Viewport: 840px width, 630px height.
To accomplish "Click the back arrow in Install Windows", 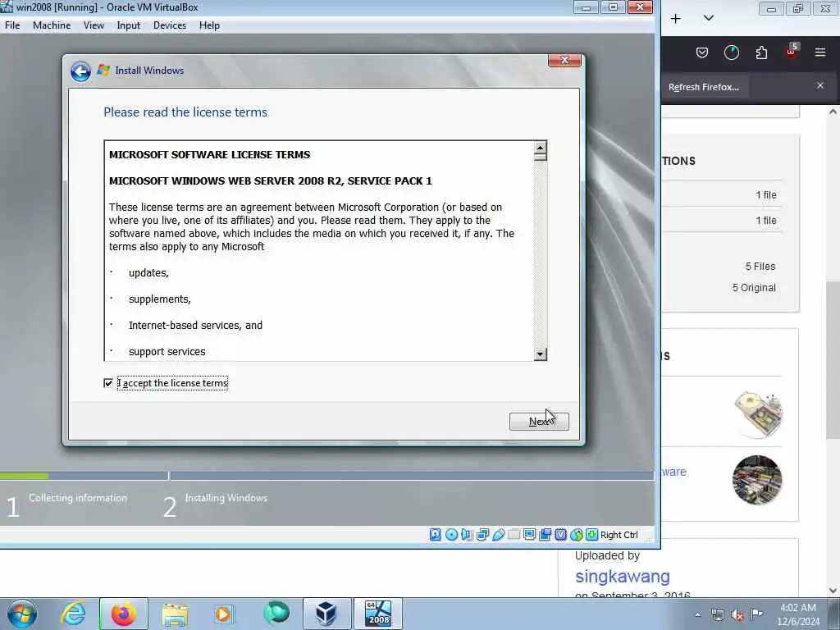I will (80, 71).
